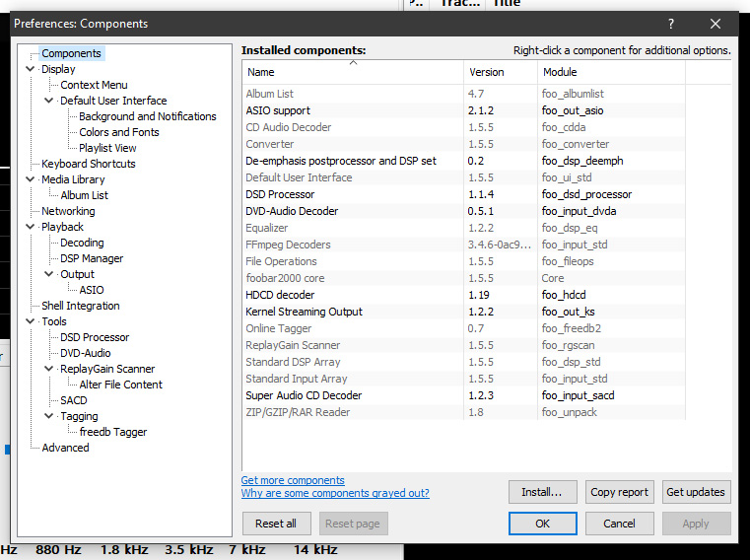
Task: Select the FFmpeg Decoders component row
Action: tap(464, 245)
